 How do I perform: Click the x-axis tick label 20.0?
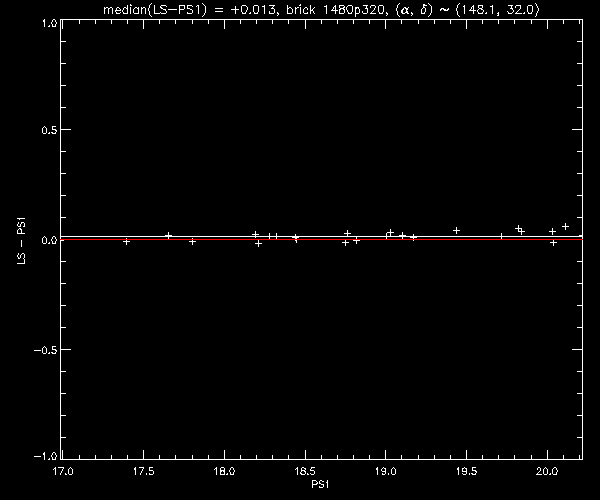(547, 471)
